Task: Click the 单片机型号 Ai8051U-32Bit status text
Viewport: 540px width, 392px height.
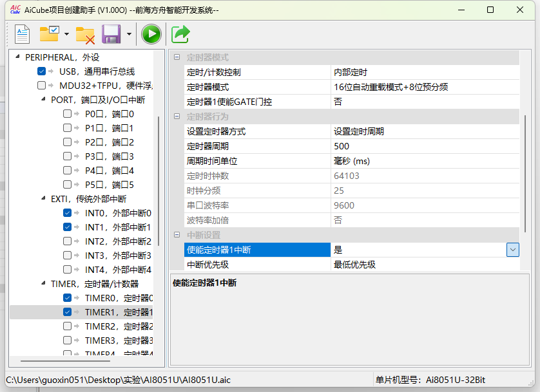Action: click(x=430, y=380)
